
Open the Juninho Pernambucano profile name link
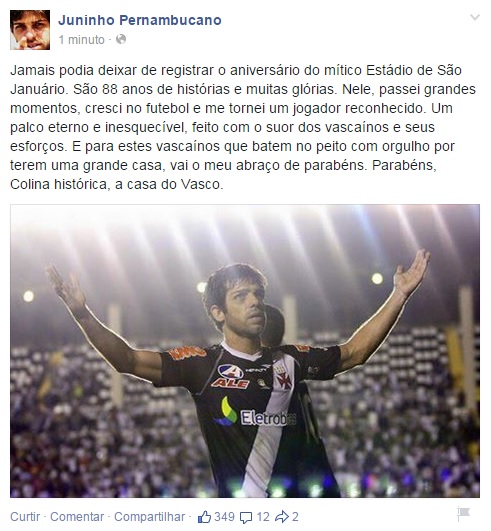pos(140,20)
